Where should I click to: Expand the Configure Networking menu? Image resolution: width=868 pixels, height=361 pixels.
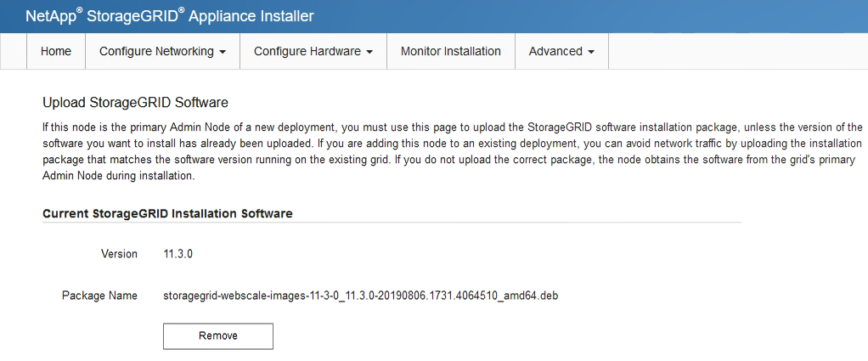coord(162,51)
